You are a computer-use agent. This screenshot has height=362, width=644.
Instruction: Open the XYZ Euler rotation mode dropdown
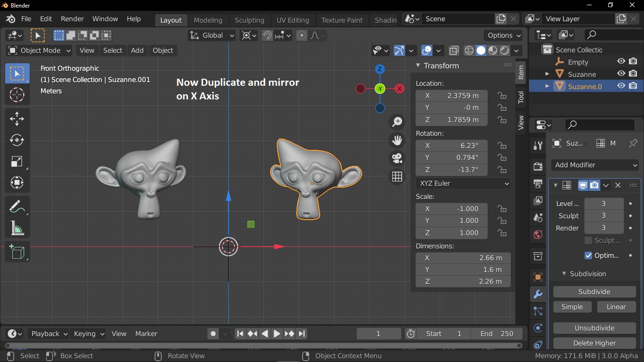click(x=463, y=183)
